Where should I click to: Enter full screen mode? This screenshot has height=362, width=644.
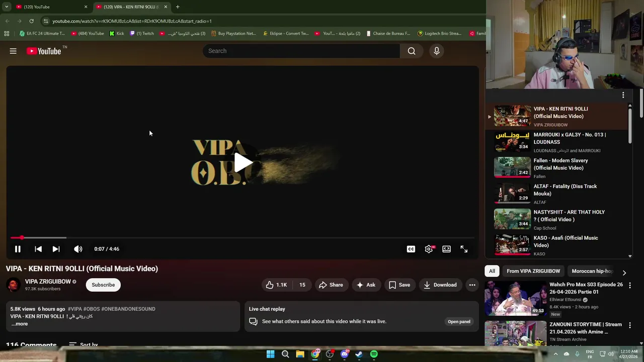464,249
